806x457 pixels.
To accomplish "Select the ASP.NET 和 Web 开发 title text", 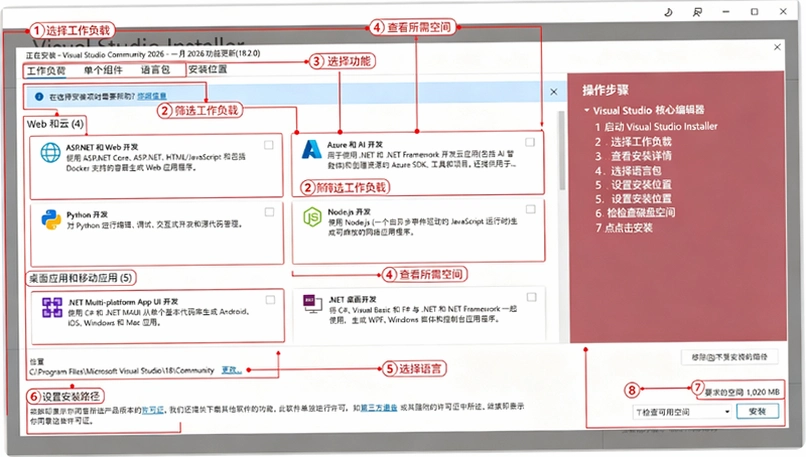I will click(102, 147).
